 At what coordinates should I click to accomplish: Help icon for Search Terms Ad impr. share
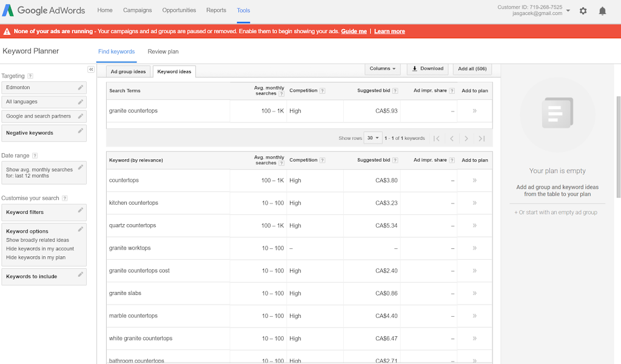click(452, 91)
